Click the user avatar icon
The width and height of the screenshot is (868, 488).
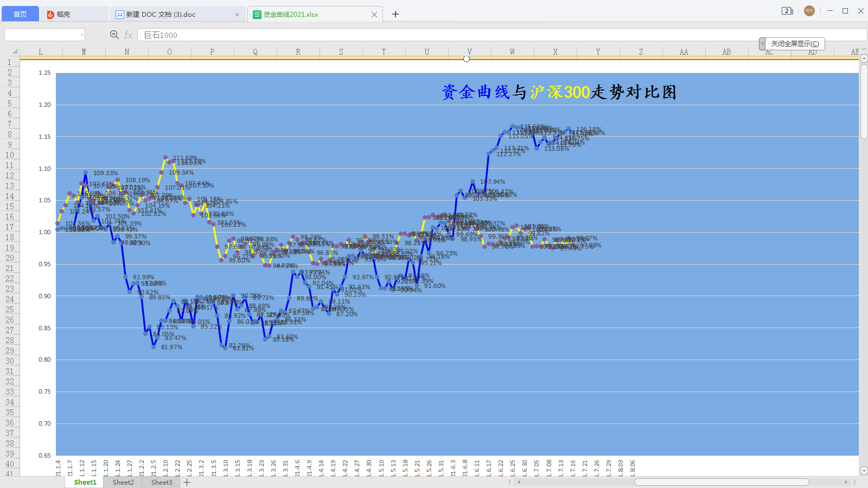(x=809, y=11)
